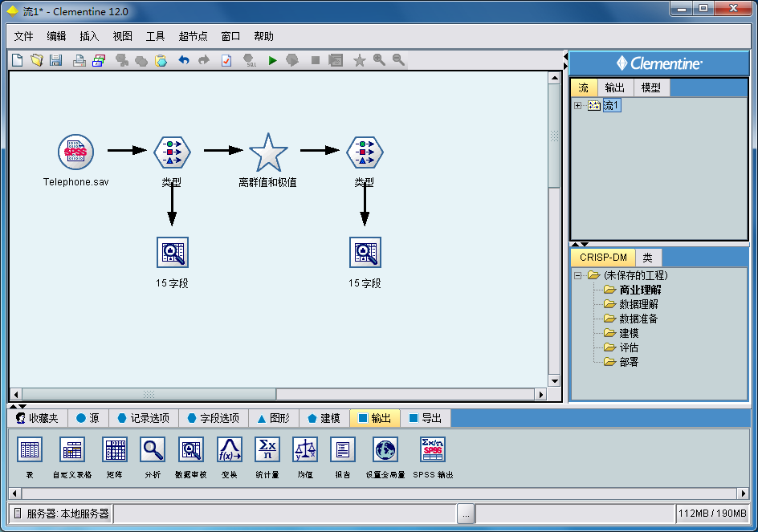
Task: Click the 均值 scales palette node
Action: tap(305, 449)
